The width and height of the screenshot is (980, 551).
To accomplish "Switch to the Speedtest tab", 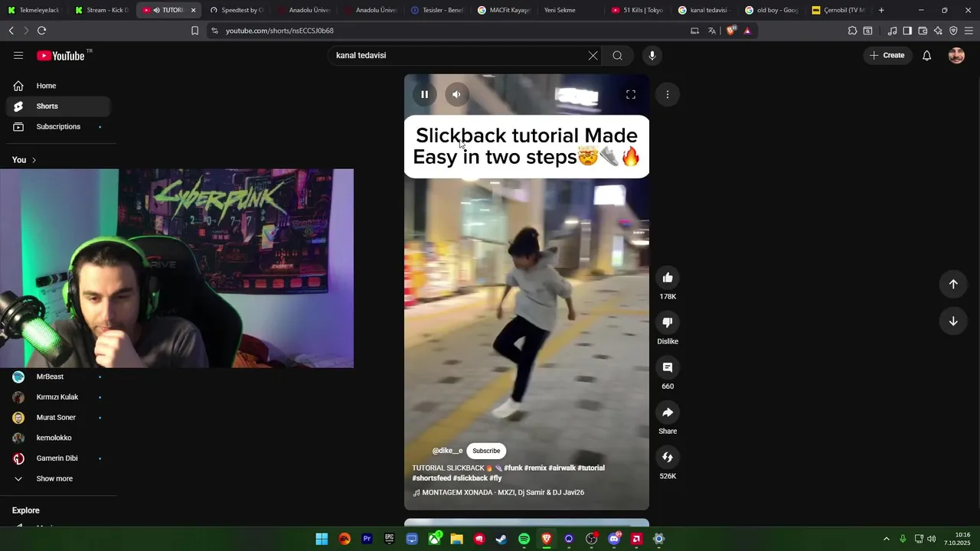I will click(237, 10).
